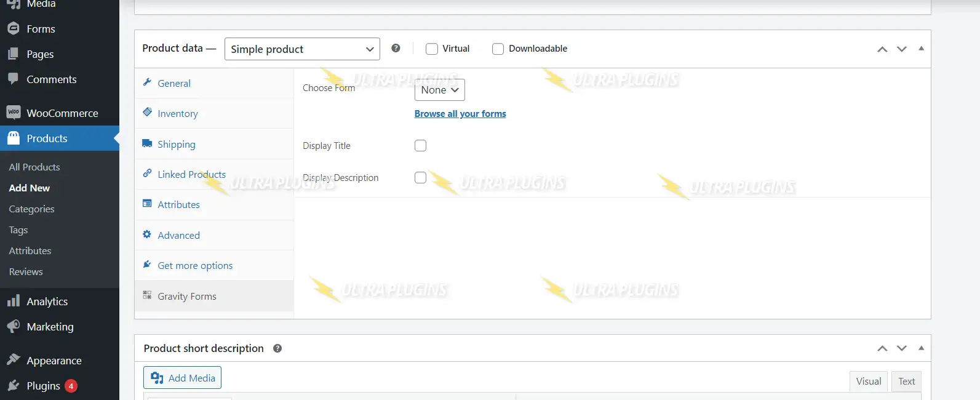
Task: Click the Get more options plugin icon
Action: click(x=147, y=265)
